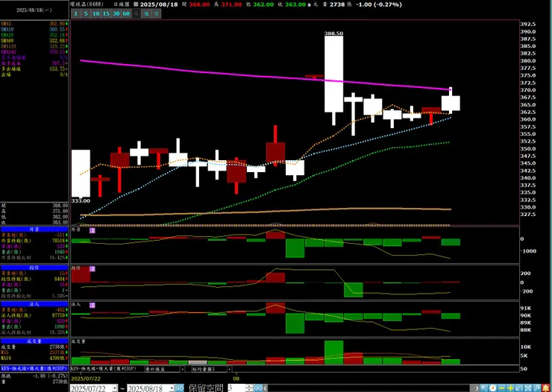Click the SMA10 indicator row
The width and height of the screenshot is (552, 392).
pos(34,29)
